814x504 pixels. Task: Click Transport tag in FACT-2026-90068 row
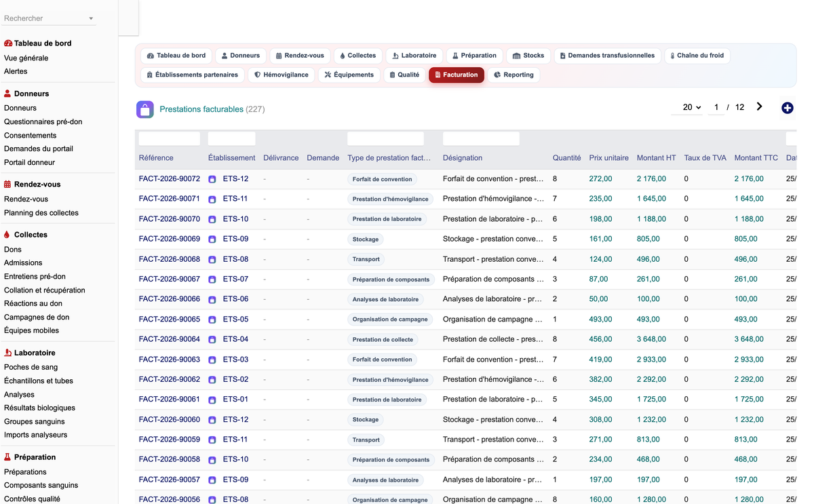click(x=366, y=259)
